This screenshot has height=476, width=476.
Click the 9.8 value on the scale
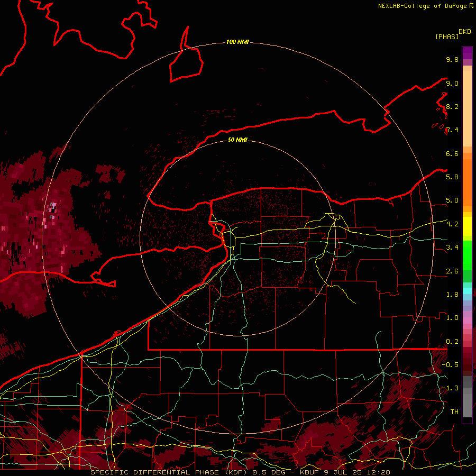[452, 59]
